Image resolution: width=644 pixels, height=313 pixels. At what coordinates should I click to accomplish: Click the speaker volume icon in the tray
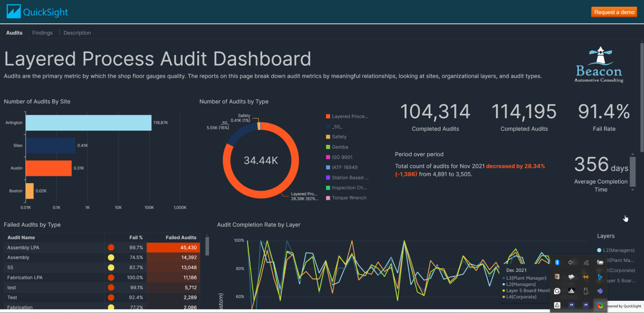[x=571, y=262]
